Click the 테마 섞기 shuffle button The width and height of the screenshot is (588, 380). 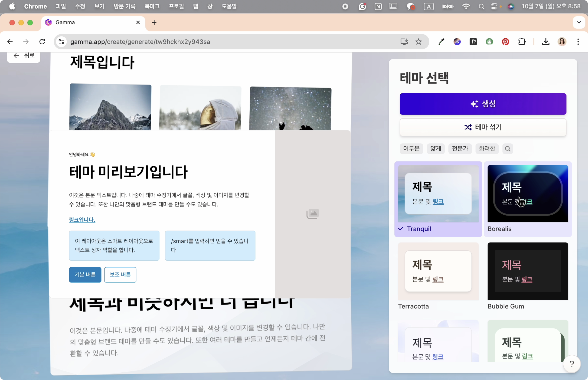pos(483,127)
